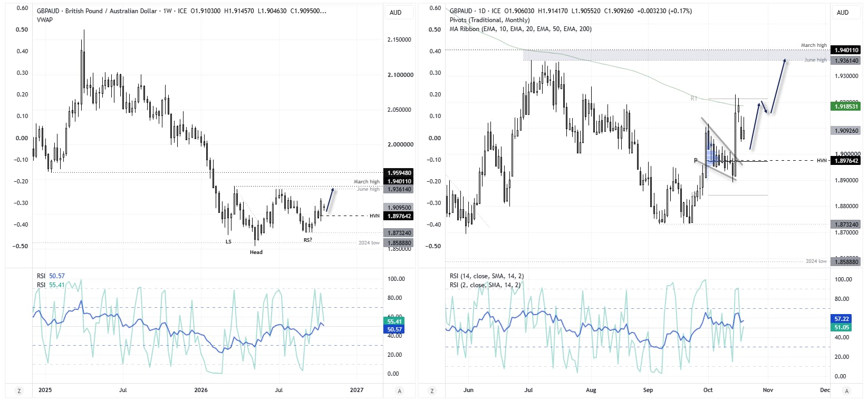
Task: Click the RSI 50.57 legend on weekly chart
Action: (51, 276)
